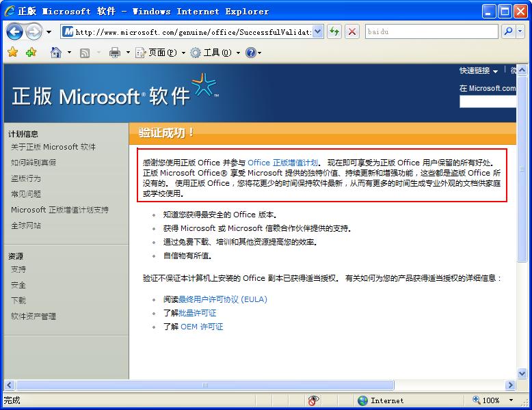Viewport: 532px width, 410px height.
Task: Open the 批量许可证 link
Action: tap(198, 313)
